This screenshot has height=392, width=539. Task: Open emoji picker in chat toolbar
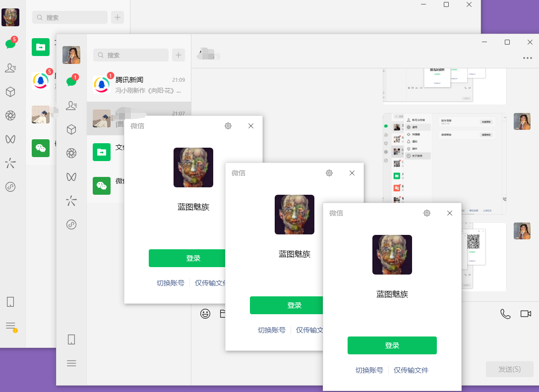205,314
